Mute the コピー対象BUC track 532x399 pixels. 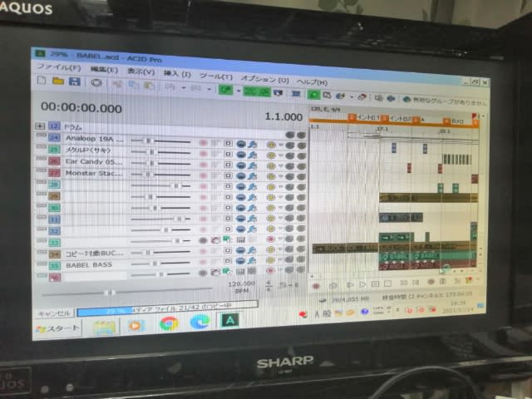point(289,249)
